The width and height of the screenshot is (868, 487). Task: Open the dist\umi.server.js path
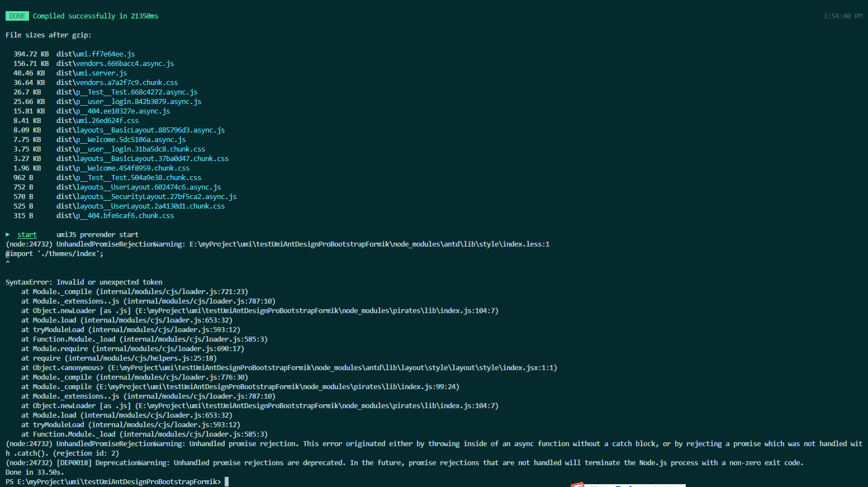[92, 73]
